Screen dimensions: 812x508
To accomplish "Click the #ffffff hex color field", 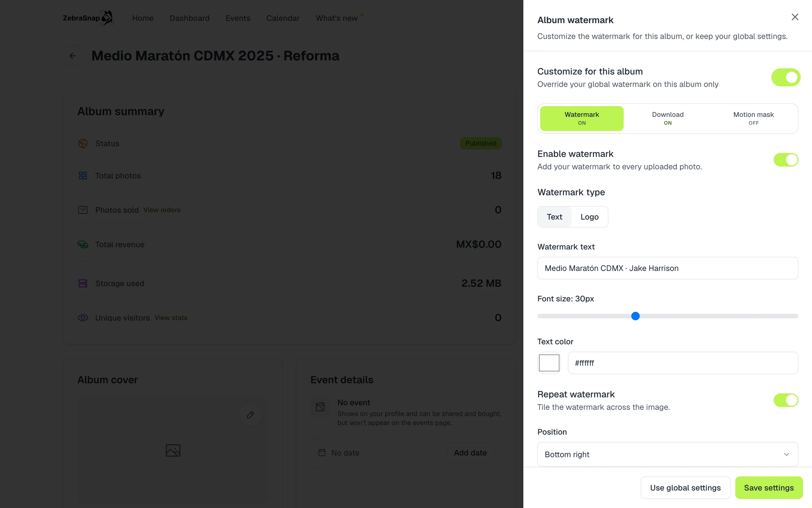I will (683, 363).
